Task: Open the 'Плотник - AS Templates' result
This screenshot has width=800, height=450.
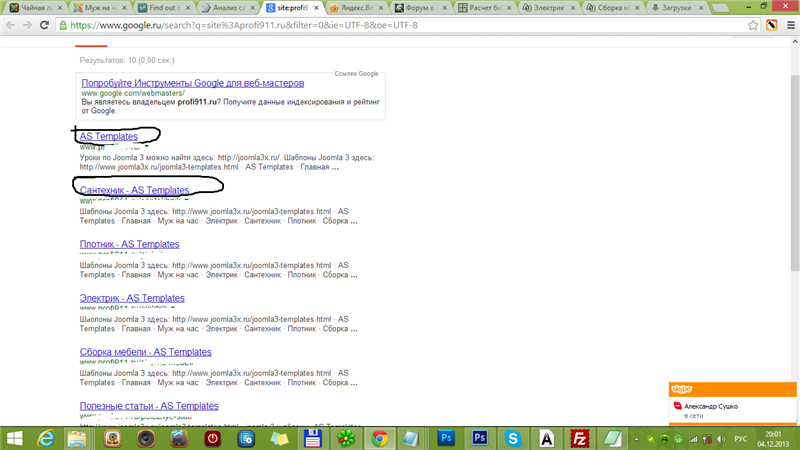Action: (x=130, y=244)
